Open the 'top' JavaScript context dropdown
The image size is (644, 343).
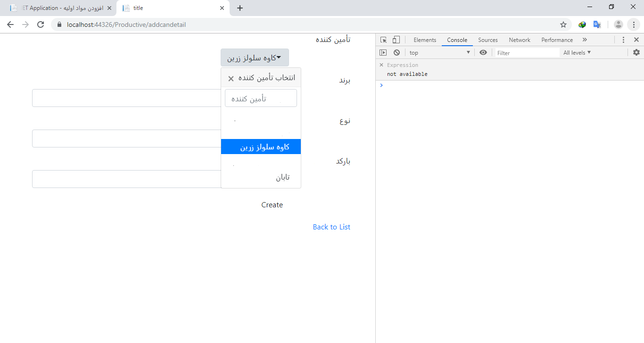pyautogui.click(x=440, y=53)
